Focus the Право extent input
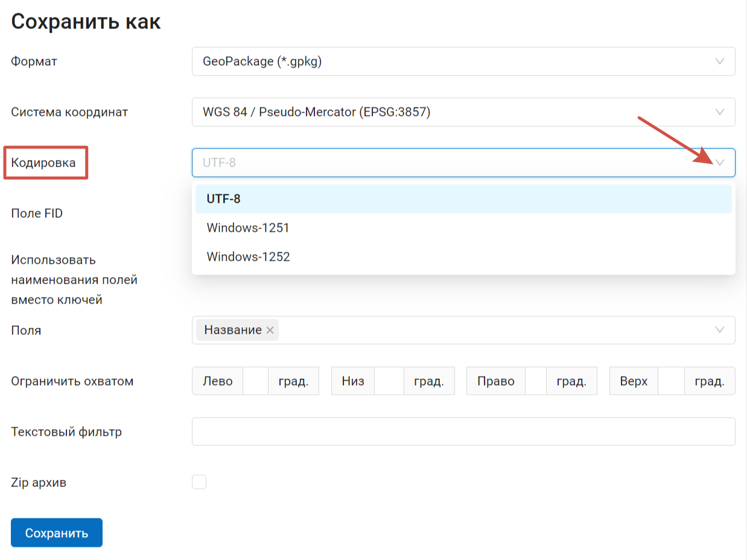Image resolution: width=747 pixels, height=560 pixels. pos(536,381)
